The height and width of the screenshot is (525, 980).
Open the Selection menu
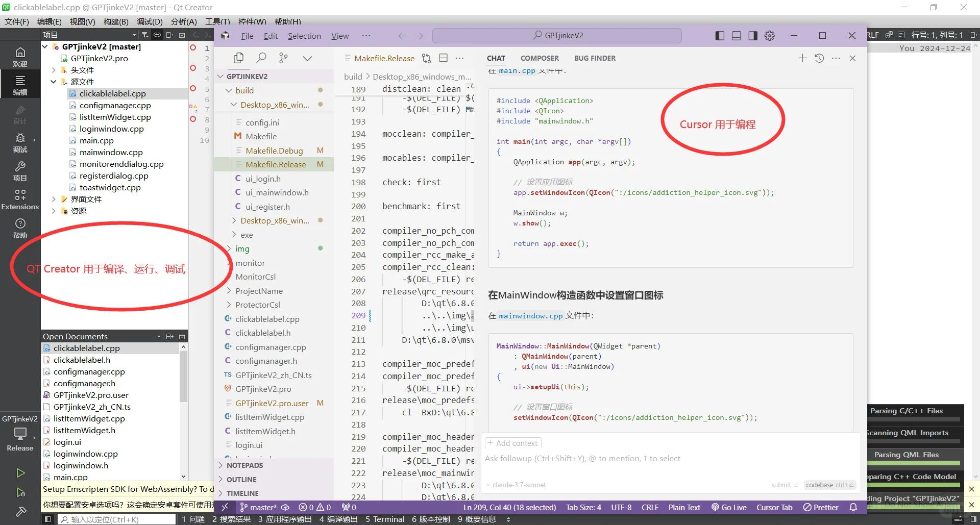click(x=304, y=36)
